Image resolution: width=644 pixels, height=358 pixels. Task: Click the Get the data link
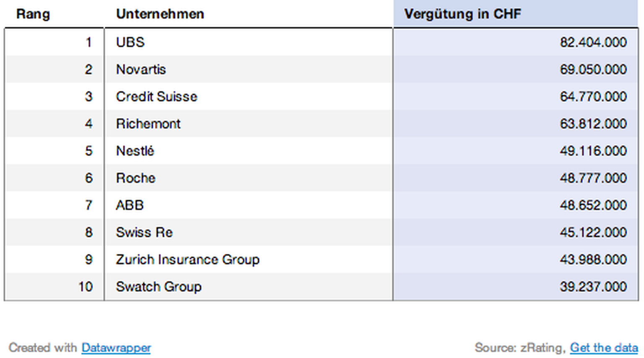coord(604,348)
